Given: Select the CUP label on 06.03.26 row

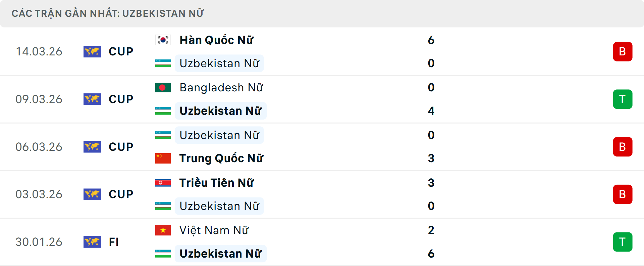Looking at the screenshot, I should coord(120,147).
